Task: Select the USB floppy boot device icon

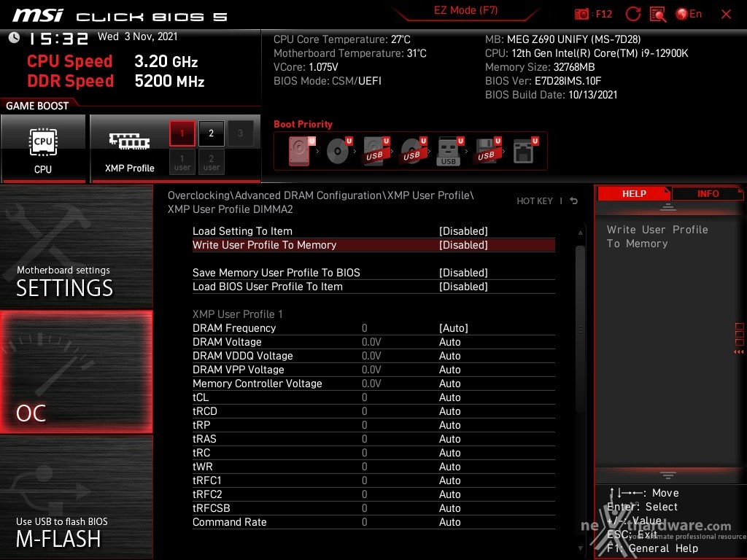Action: [x=487, y=151]
